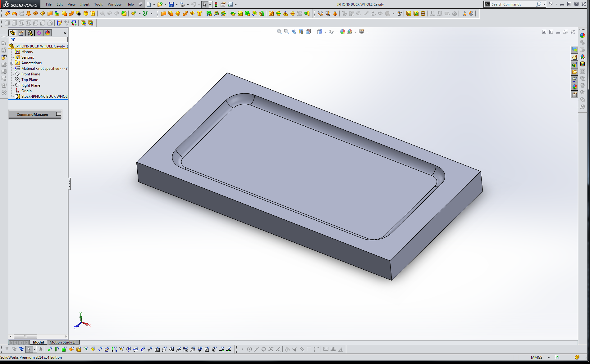This screenshot has height=364, width=590.
Task: Open the DimXpertManager crosshair tab
Action: [39, 33]
